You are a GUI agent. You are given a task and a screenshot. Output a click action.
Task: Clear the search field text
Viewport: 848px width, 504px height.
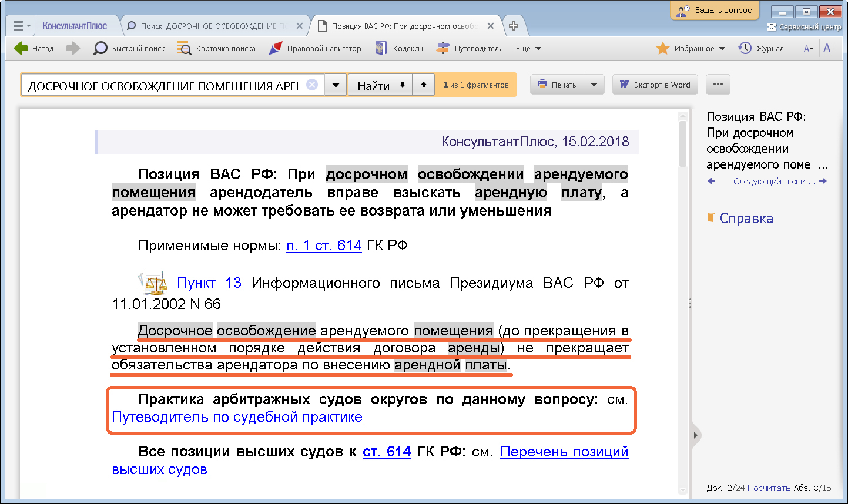tap(313, 85)
